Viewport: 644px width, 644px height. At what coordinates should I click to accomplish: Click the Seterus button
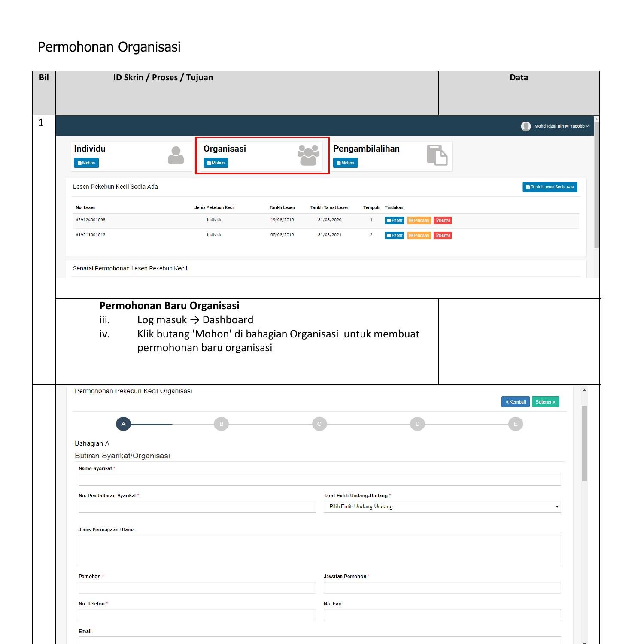point(545,402)
